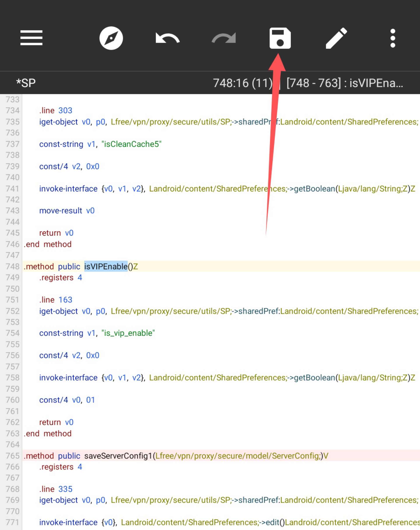Click .line 303 directive

pyautogui.click(x=56, y=110)
